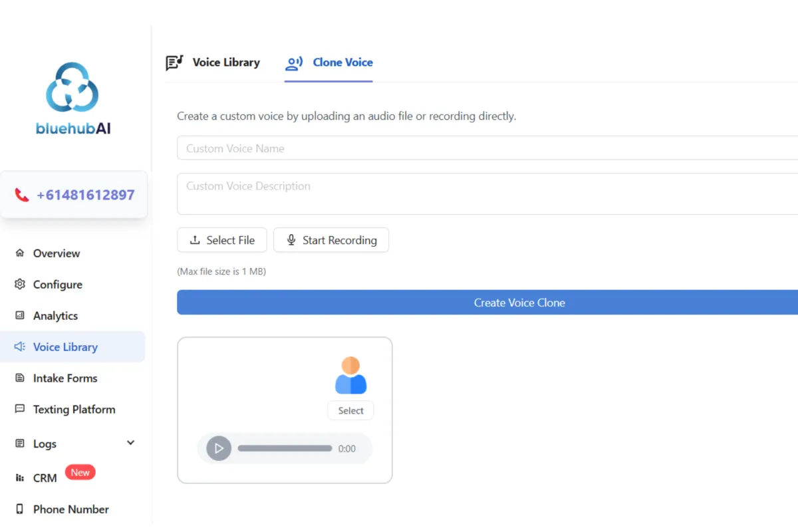Click the Voice Library tab music-note icon
The height and width of the screenshot is (532, 798).
pyautogui.click(x=174, y=63)
